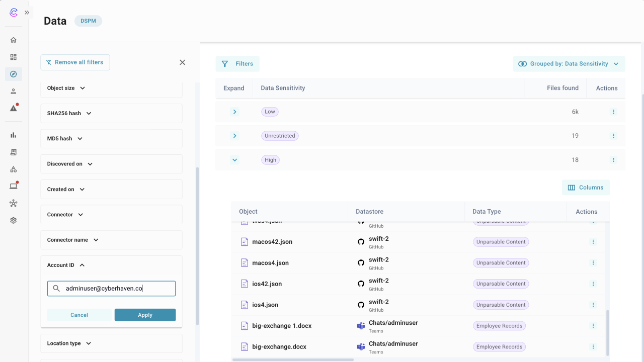Expand the Low sensitivity group
The width and height of the screenshot is (644, 362).
coord(234,112)
